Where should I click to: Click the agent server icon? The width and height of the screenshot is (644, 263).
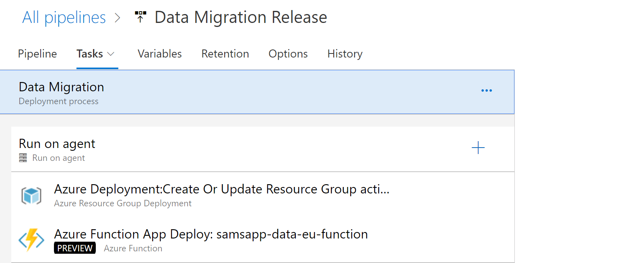click(x=23, y=158)
